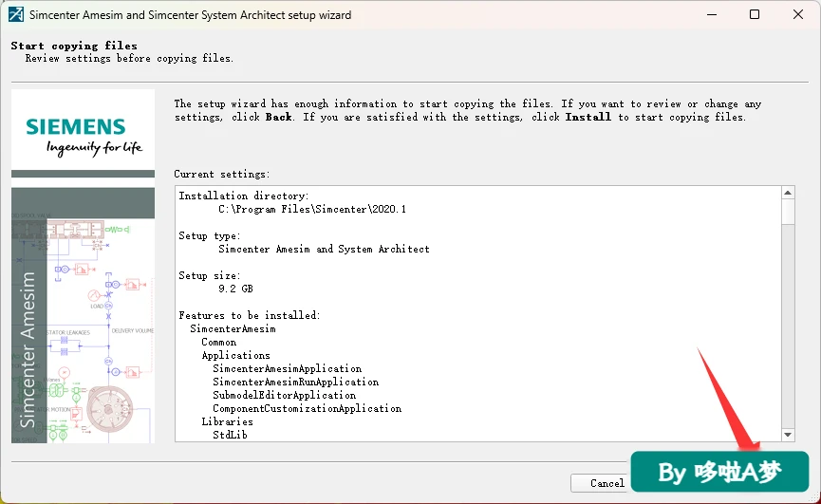Click the Simcenter Amesim side banner image
The image size is (821, 504).
tap(83, 315)
